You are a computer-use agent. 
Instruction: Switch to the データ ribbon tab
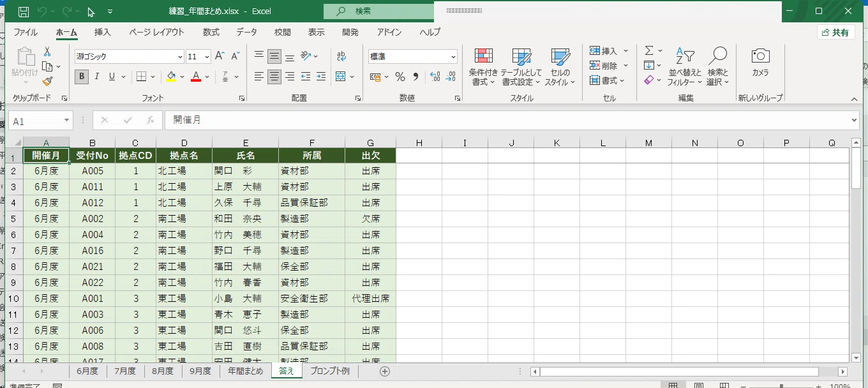pos(246,33)
